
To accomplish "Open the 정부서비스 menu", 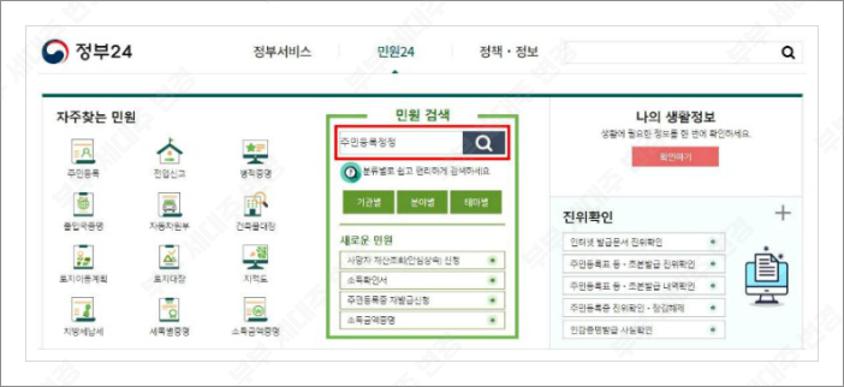I will tap(282, 52).
